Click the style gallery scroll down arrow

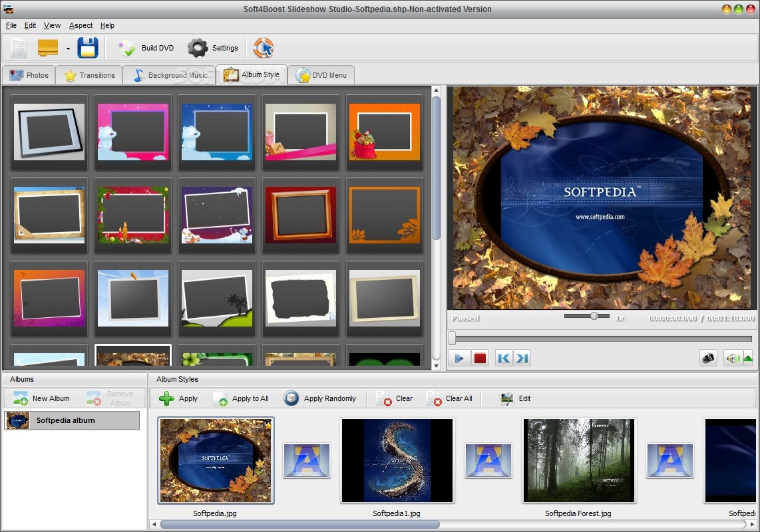point(436,366)
